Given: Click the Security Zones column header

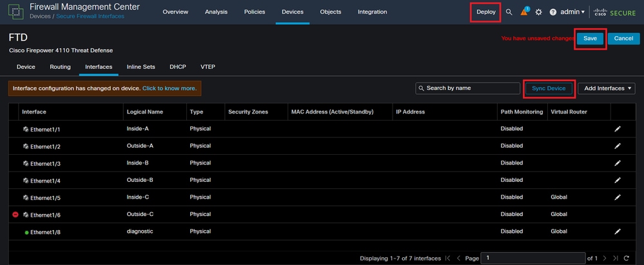Looking at the screenshot, I should (248, 112).
